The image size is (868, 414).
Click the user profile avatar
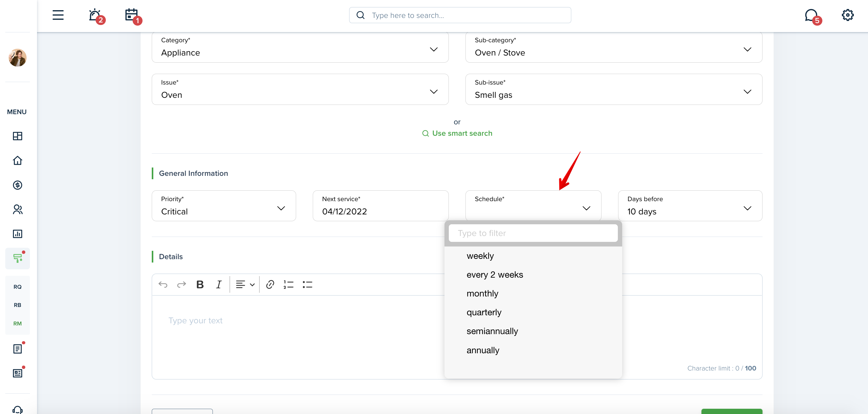click(x=18, y=57)
